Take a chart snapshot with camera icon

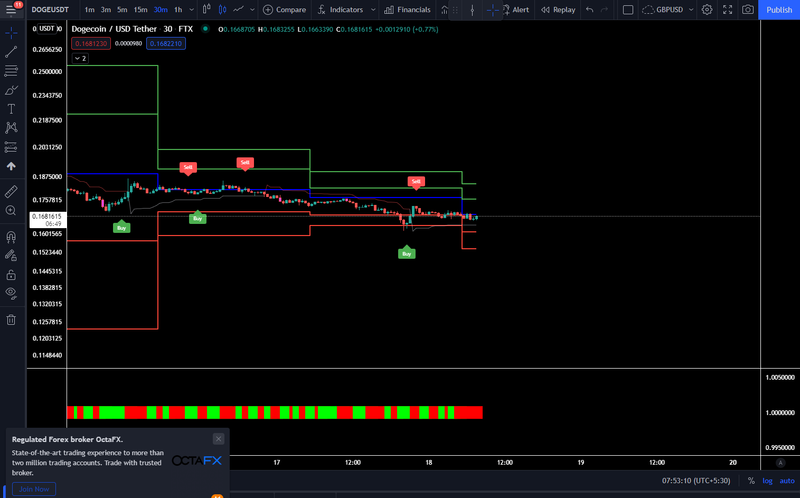tap(747, 10)
